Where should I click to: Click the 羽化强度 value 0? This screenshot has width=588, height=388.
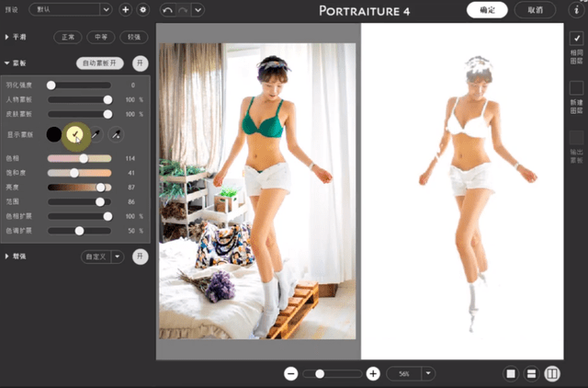(132, 86)
